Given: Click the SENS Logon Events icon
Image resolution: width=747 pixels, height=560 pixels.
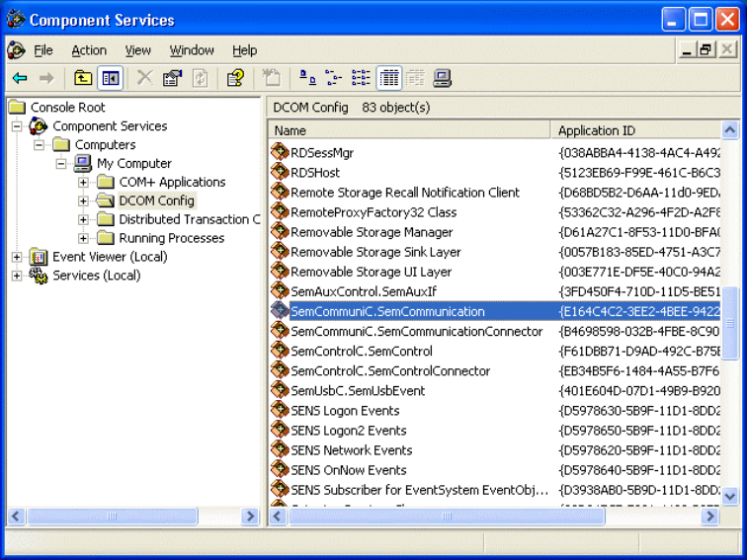Looking at the screenshot, I should pos(280,410).
